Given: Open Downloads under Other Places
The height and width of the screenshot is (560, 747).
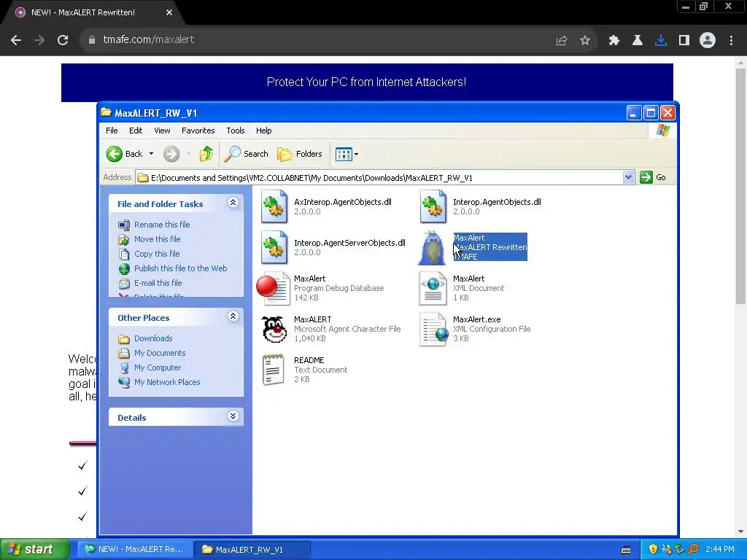Looking at the screenshot, I should pos(153,338).
